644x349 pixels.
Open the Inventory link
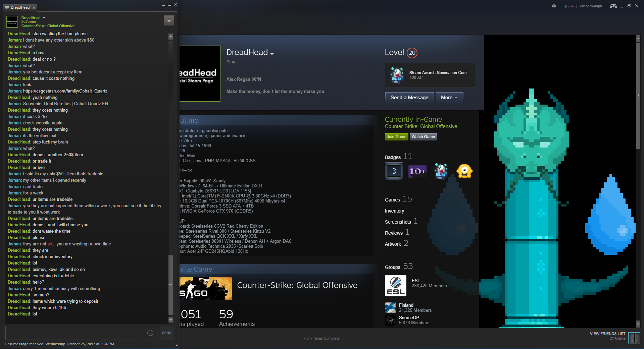(394, 211)
